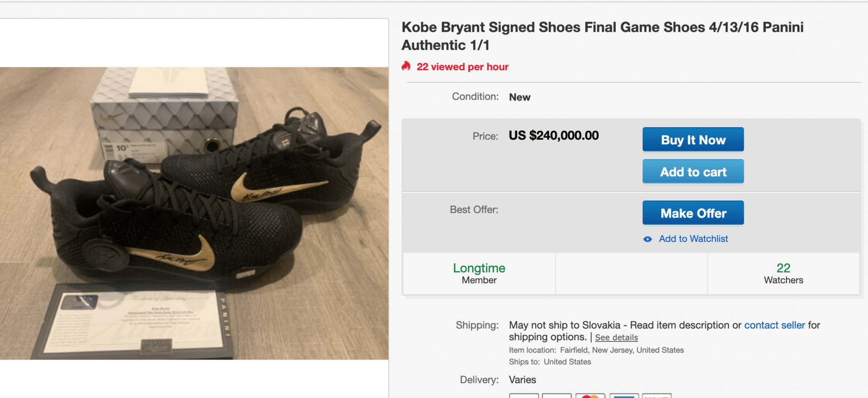Open the contact seller link
This screenshot has width=868, height=398.
tap(774, 325)
